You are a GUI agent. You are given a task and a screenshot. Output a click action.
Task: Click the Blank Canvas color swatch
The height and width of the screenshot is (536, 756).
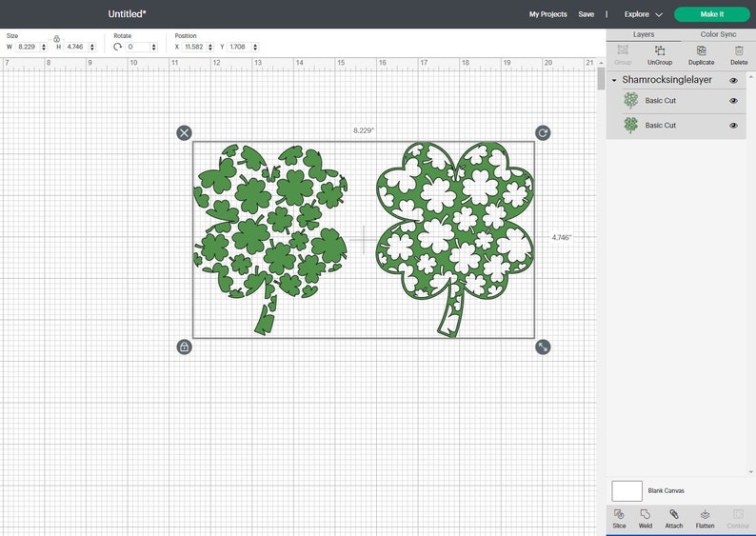(x=627, y=491)
